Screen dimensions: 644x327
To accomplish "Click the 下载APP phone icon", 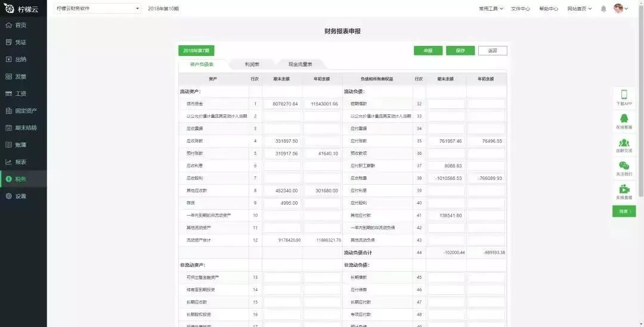I will click(624, 94).
